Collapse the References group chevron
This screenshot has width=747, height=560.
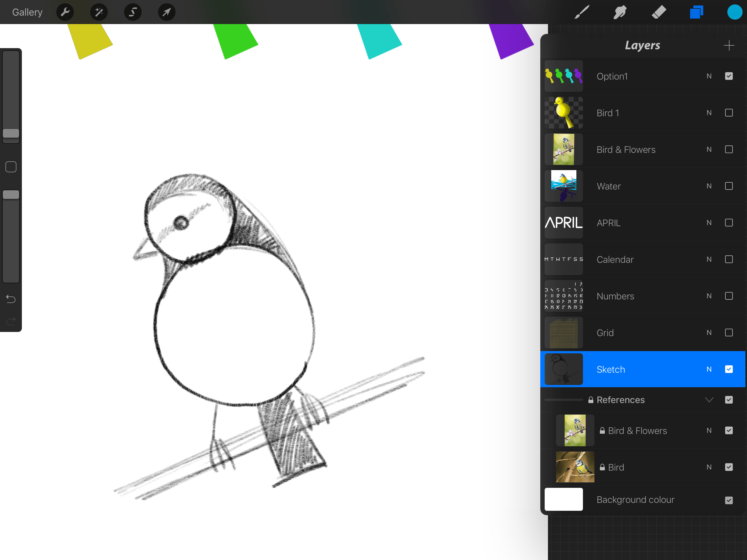pyautogui.click(x=709, y=400)
